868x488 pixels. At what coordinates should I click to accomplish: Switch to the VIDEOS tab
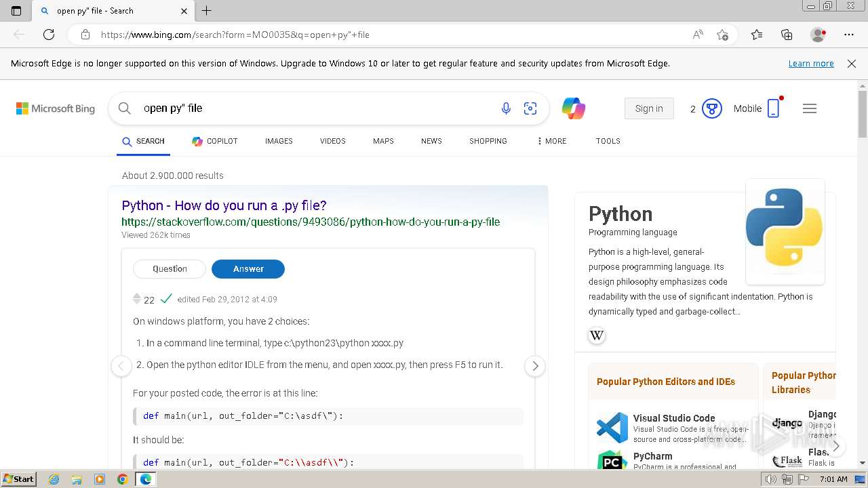click(x=333, y=141)
